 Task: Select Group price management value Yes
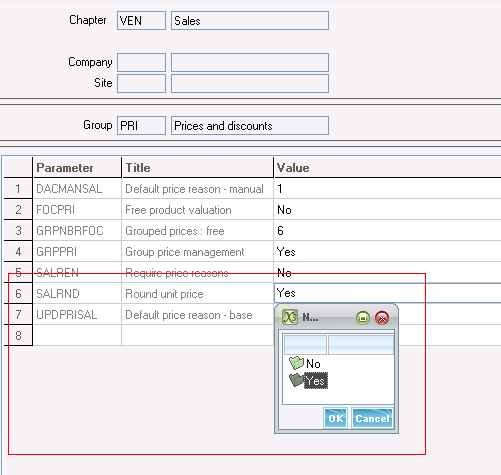[387, 252]
